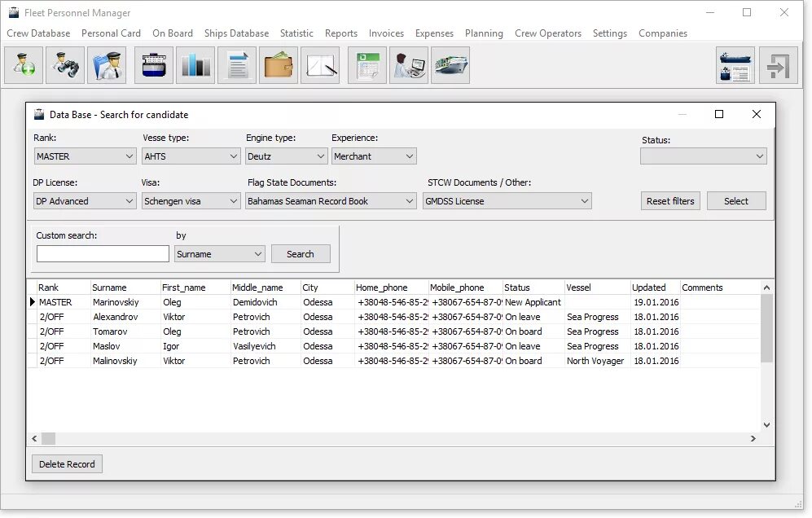
Task: Click the vertical scrollbar thumb of results table
Action: [767, 328]
